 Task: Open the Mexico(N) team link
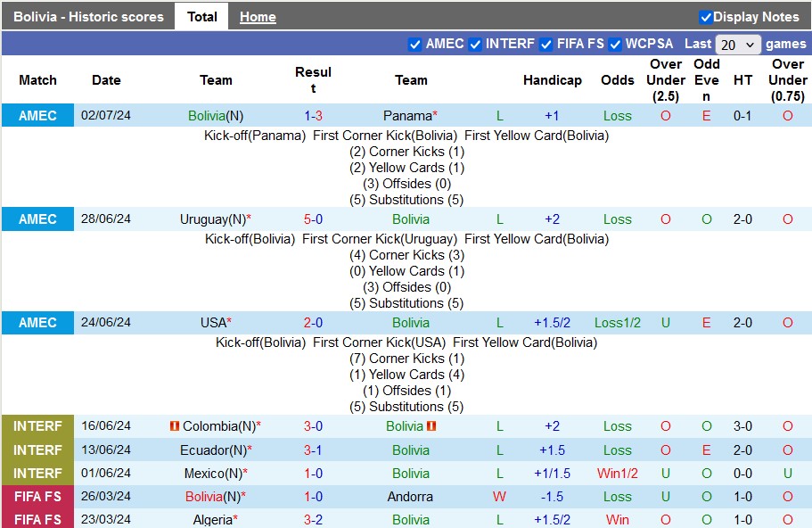click(x=214, y=474)
